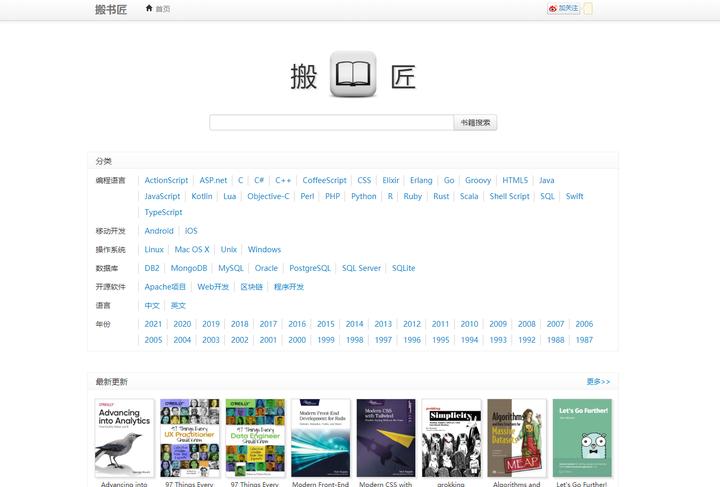
Task: Browse Oracle database books
Action: pyautogui.click(x=266, y=268)
